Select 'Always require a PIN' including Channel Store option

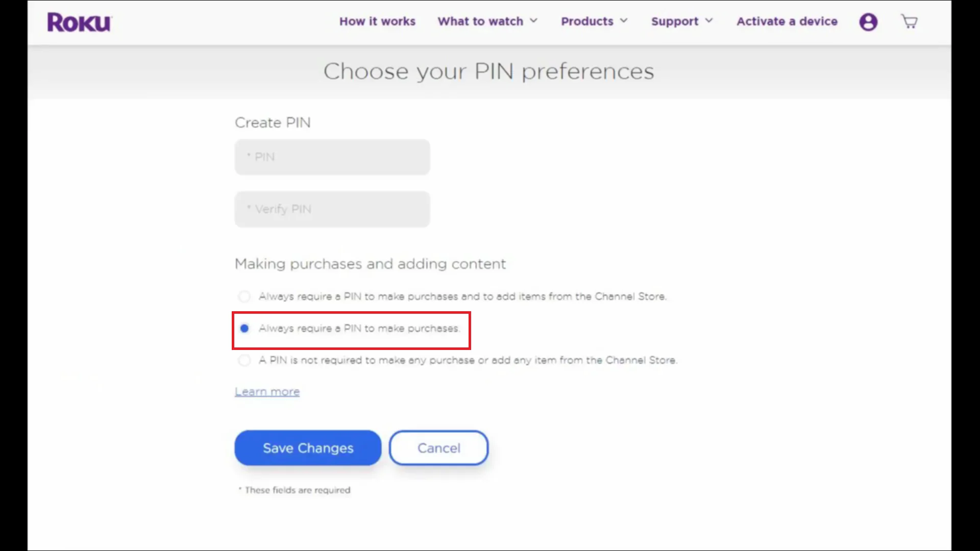pos(244,296)
